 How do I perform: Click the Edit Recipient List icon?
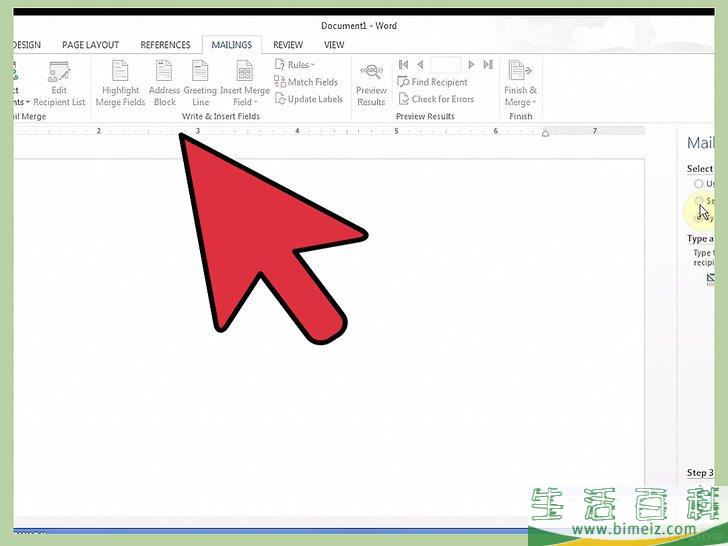click(59, 72)
